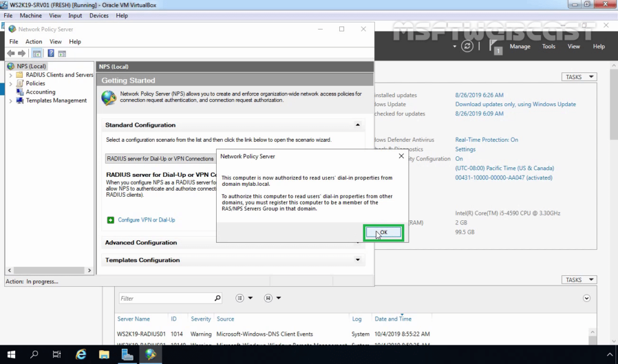The width and height of the screenshot is (618, 364).
Task: Open Server Manager Tools menu
Action: point(548,46)
